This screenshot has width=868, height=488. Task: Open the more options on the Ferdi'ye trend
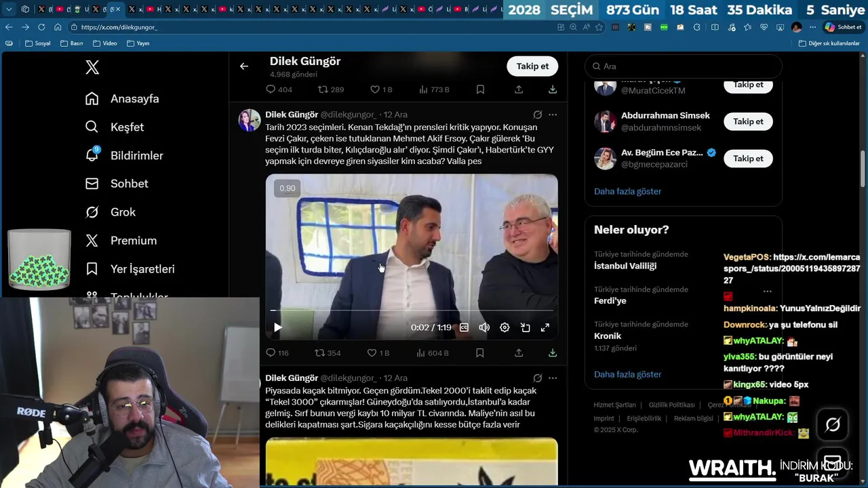767,291
